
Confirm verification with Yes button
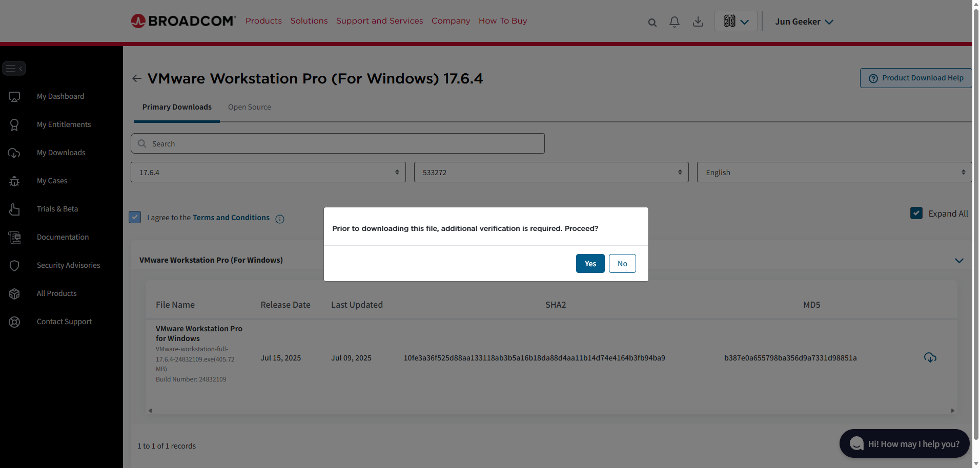[x=590, y=264]
